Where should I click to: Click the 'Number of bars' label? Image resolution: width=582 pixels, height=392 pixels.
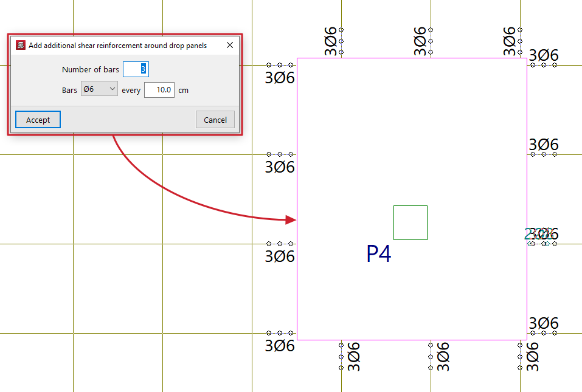(91, 70)
